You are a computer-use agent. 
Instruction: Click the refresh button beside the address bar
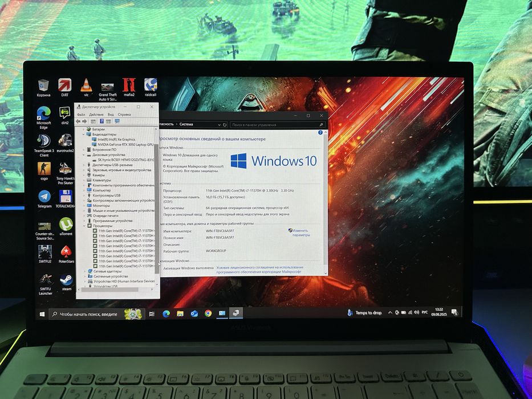click(x=225, y=125)
